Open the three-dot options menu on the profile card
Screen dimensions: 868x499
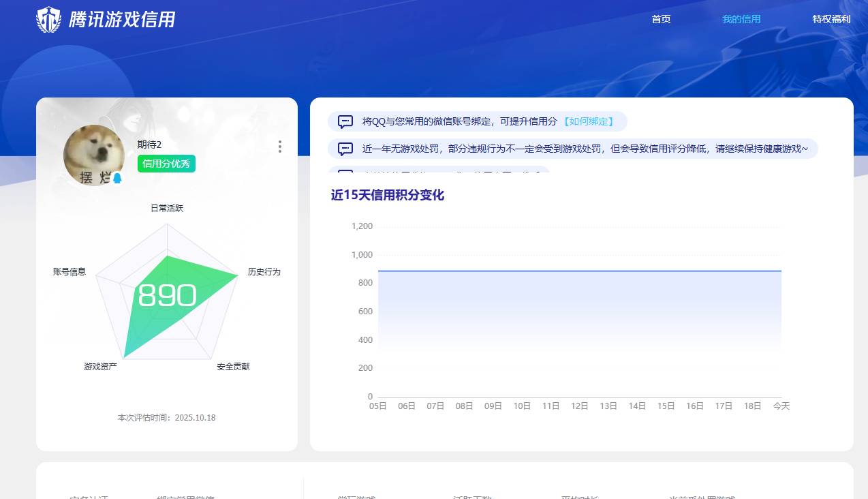pos(279,147)
